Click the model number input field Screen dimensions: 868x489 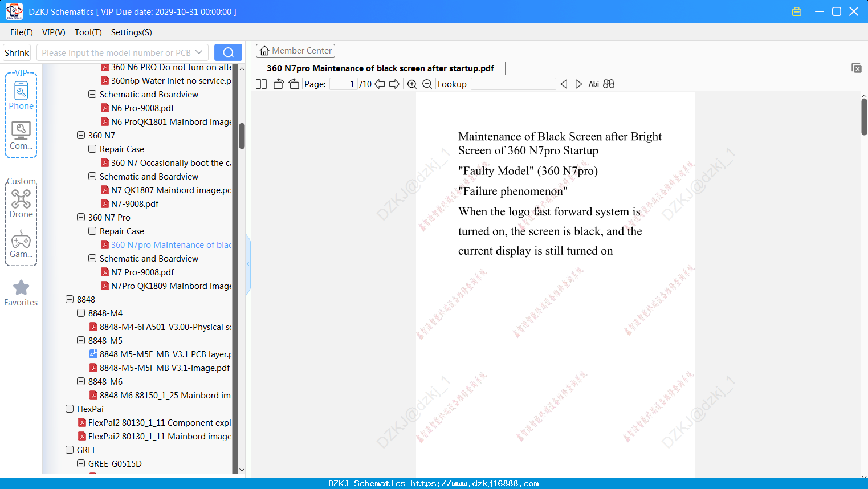[x=116, y=52]
